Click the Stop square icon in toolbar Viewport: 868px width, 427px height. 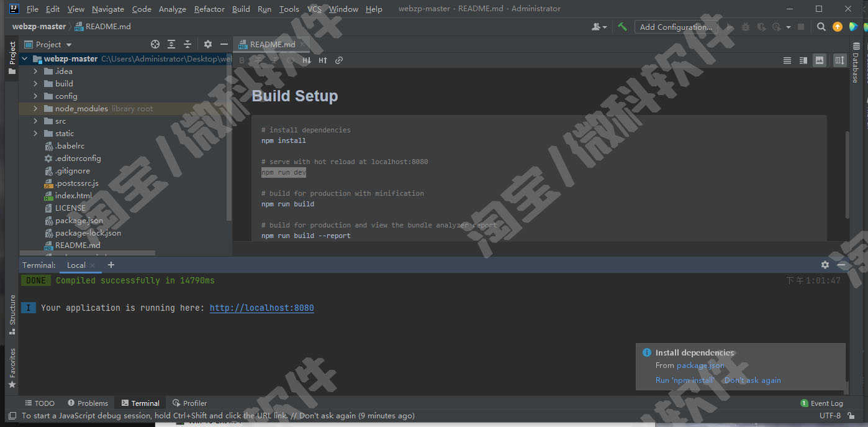click(801, 27)
